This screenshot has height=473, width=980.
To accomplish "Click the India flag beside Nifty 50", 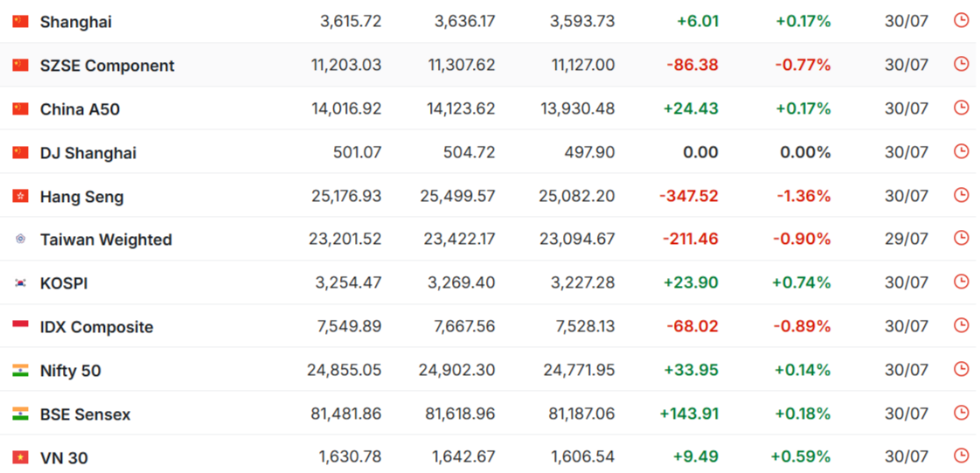I will (21, 371).
